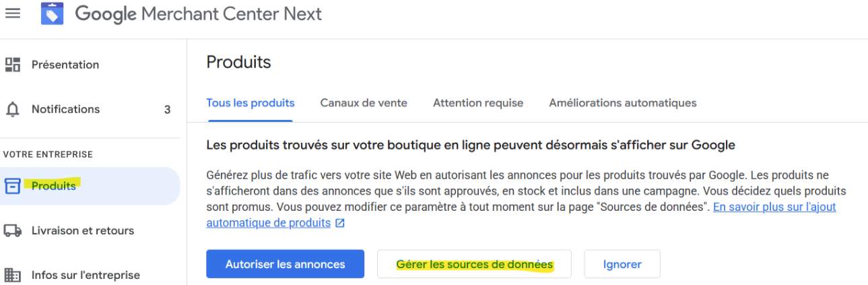Click the notifications count badge 3

tap(168, 109)
